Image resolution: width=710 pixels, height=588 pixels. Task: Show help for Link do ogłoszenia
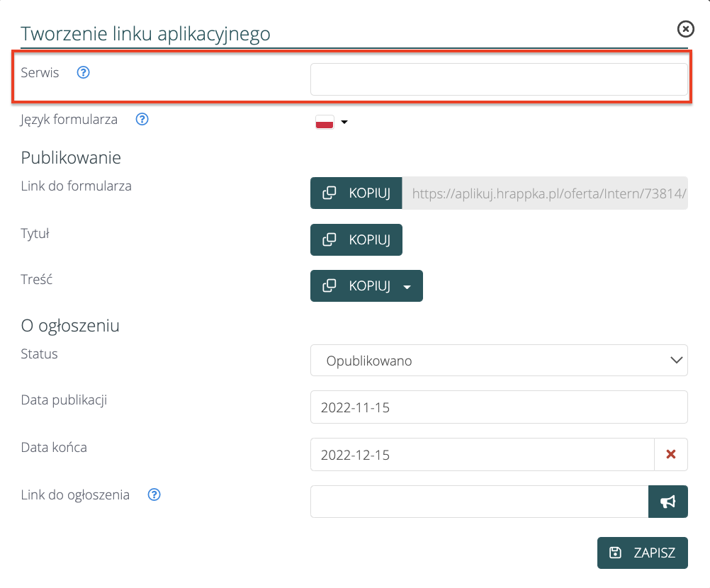click(x=154, y=494)
